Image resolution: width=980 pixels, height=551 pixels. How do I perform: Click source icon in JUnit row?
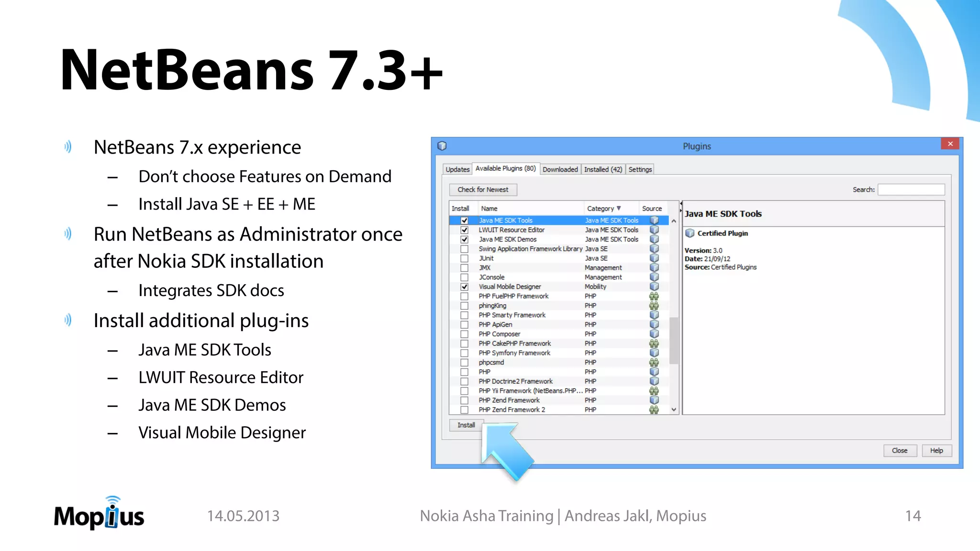tap(654, 258)
